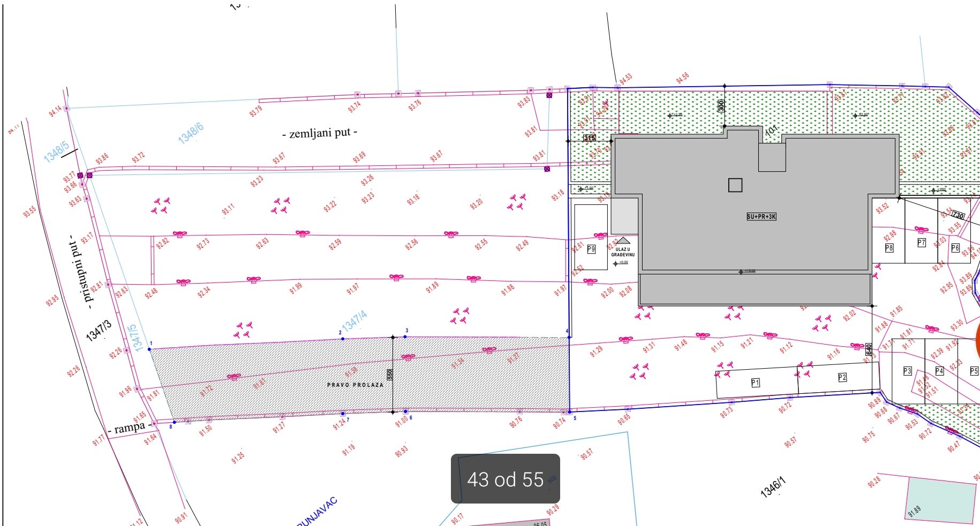Click the 640 dimension label

(x=869, y=349)
